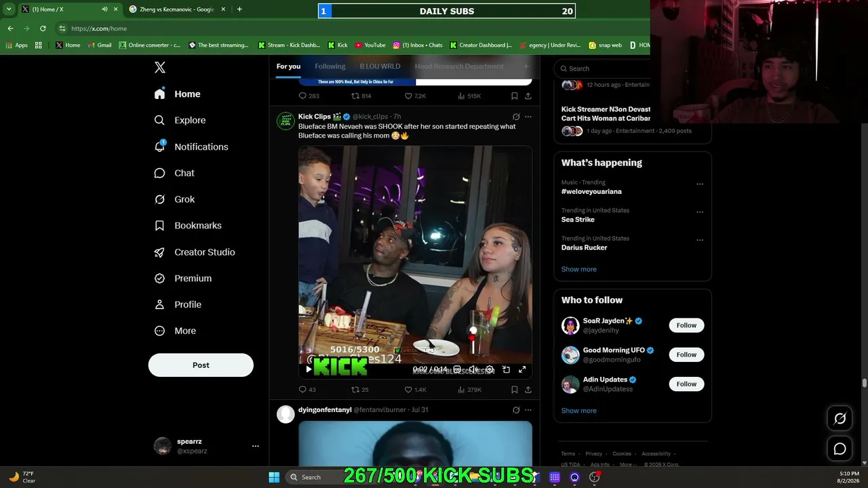Image resolution: width=868 pixels, height=488 pixels.
Task: Repost the Kick Clips post
Action: (359, 390)
